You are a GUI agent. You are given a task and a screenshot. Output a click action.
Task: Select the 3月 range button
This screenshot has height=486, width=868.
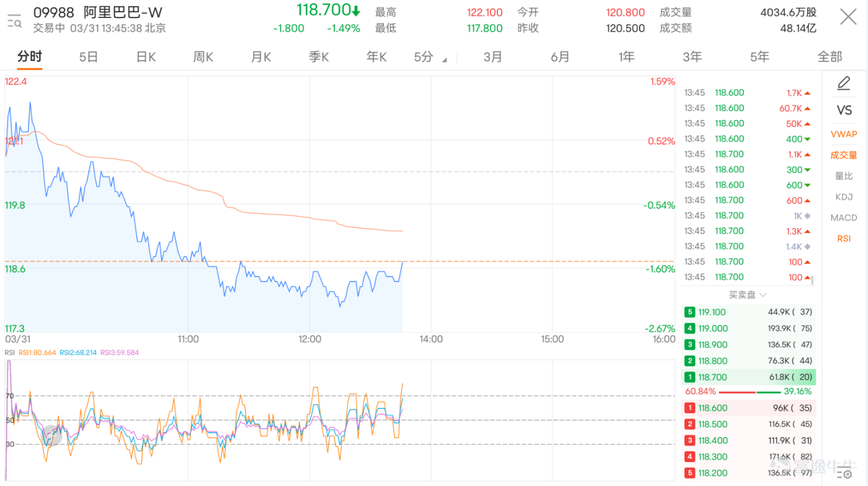click(493, 57)
